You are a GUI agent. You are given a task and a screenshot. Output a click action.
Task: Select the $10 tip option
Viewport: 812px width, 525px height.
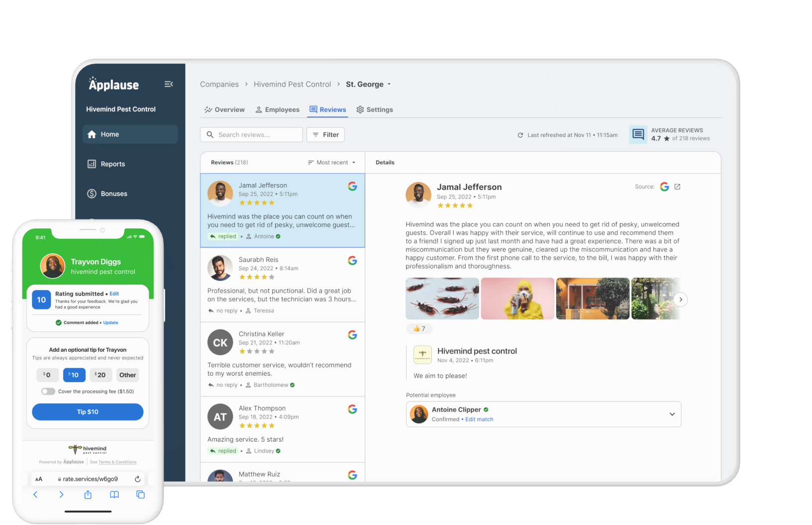(74, 375)
